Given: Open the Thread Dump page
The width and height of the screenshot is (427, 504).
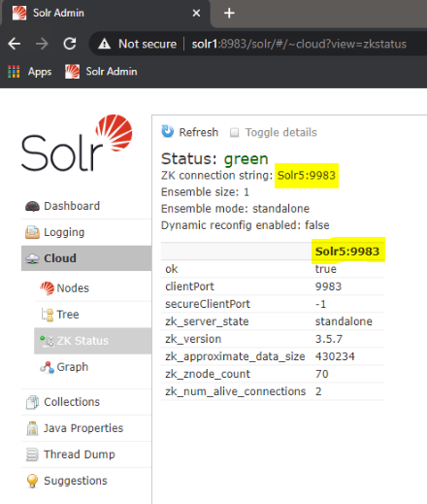Looking at the screenshot, I should pos(86,454).
